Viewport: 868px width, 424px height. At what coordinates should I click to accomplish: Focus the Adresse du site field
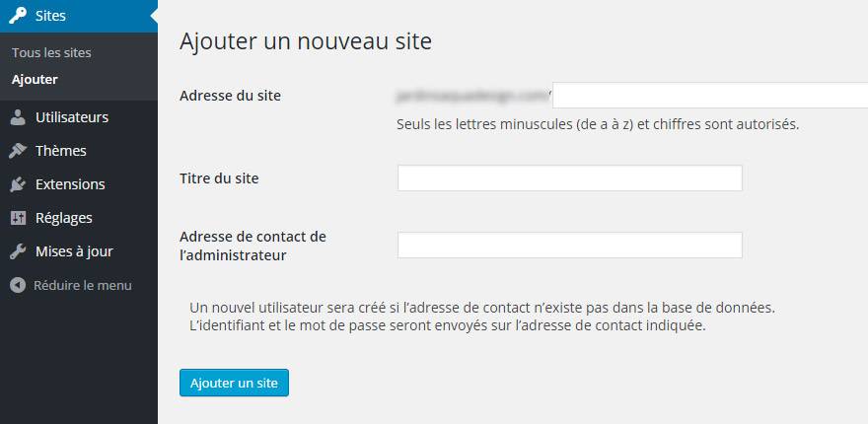pyautogui.click(x=710, y=96)
